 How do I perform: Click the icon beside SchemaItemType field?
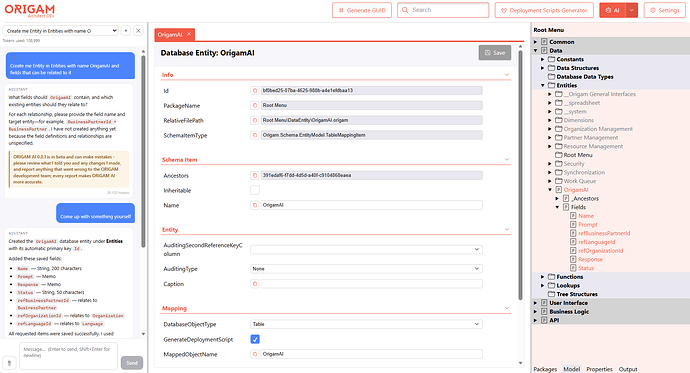254,135
